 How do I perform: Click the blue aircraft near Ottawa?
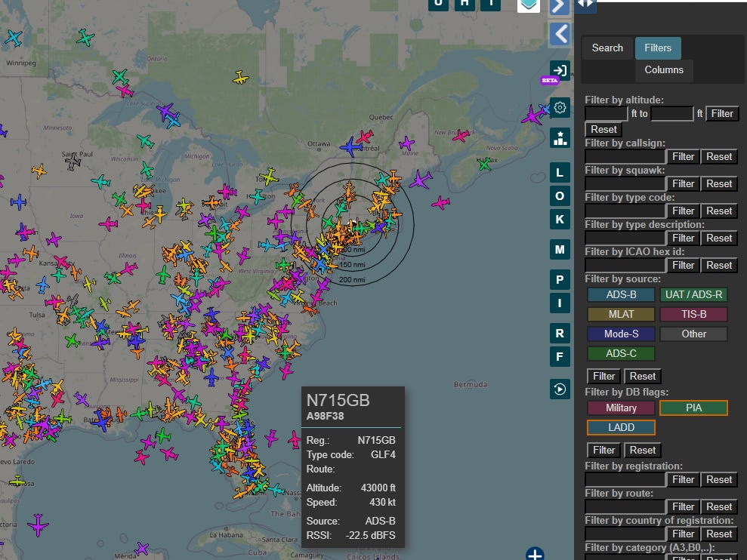click(351, 146)
